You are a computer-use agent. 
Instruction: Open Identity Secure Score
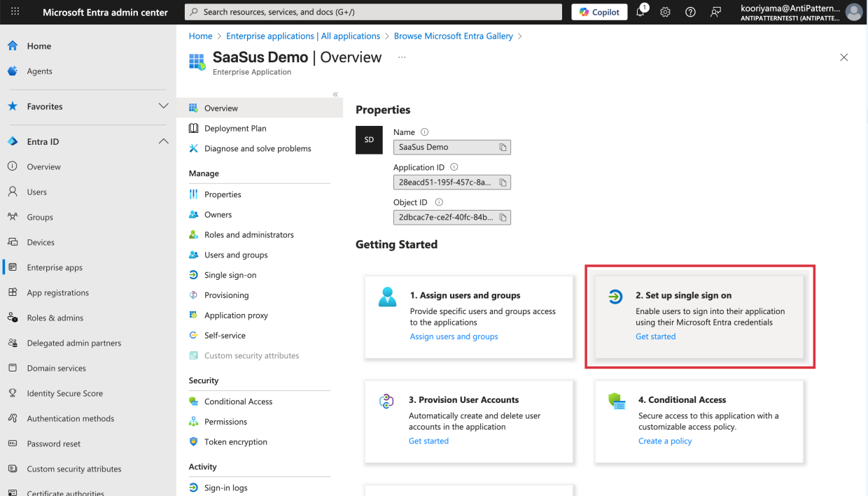point(64,393)
